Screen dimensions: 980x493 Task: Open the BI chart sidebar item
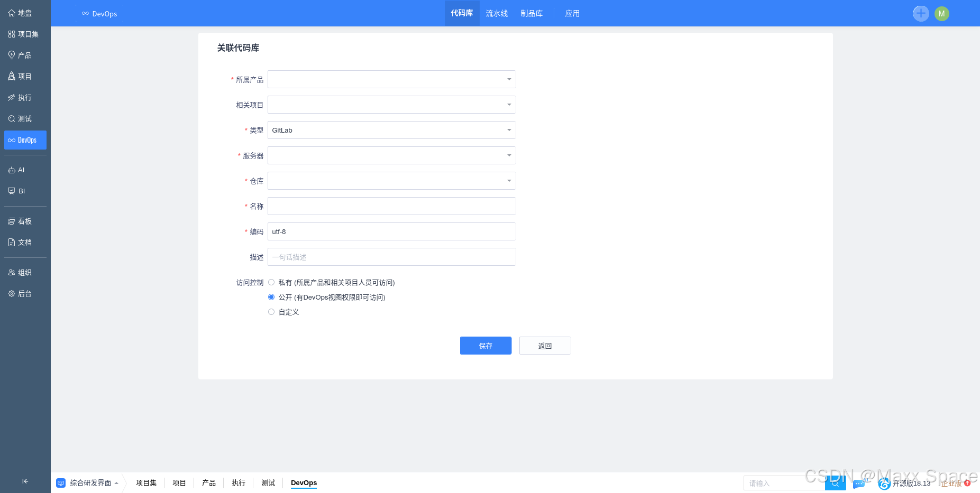pyautogui.click(x=25, y=191)
